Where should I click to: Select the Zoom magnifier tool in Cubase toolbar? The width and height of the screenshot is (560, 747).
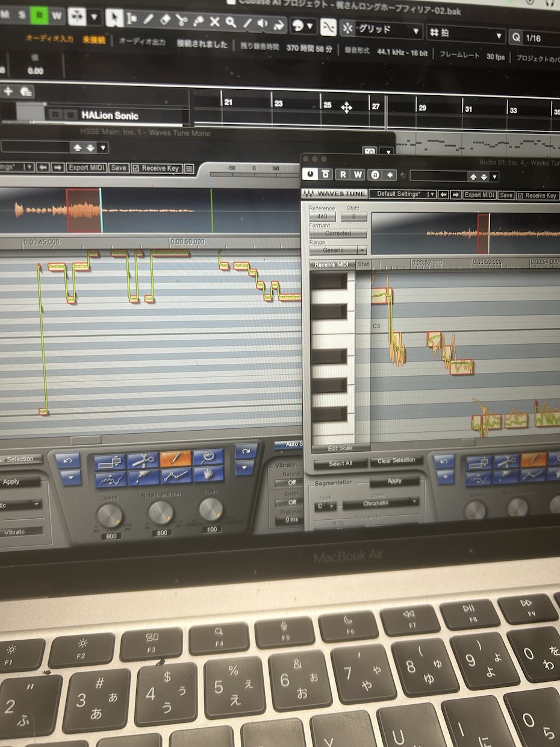[231, 23]
